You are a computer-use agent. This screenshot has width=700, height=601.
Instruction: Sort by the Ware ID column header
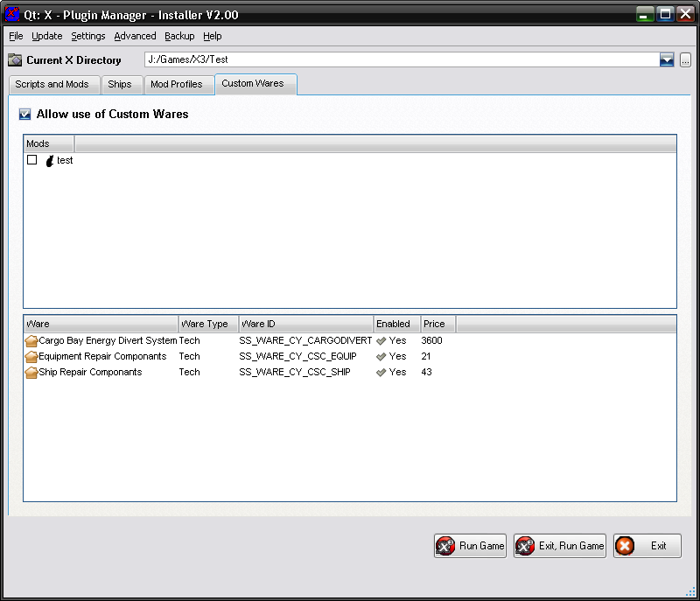tap(305, 324)
